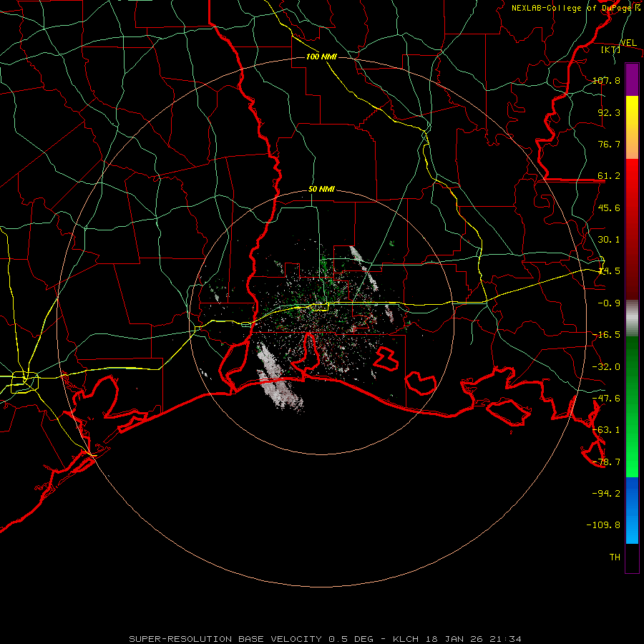Select the 14.5 velocity scale value

[x=609, y=271]
